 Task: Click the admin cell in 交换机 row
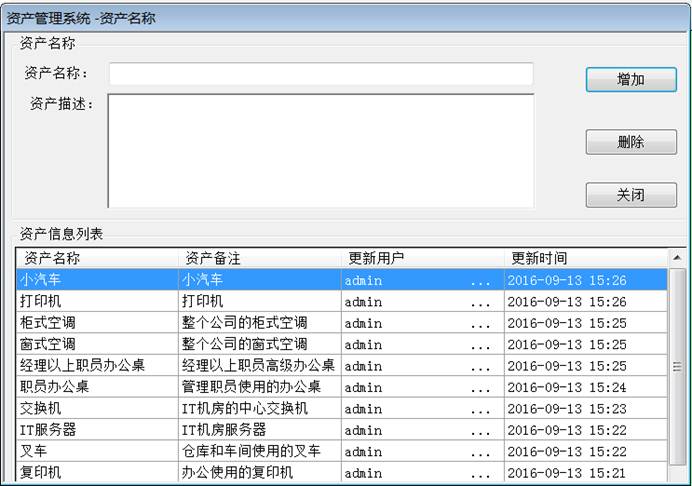coord(423,409)
